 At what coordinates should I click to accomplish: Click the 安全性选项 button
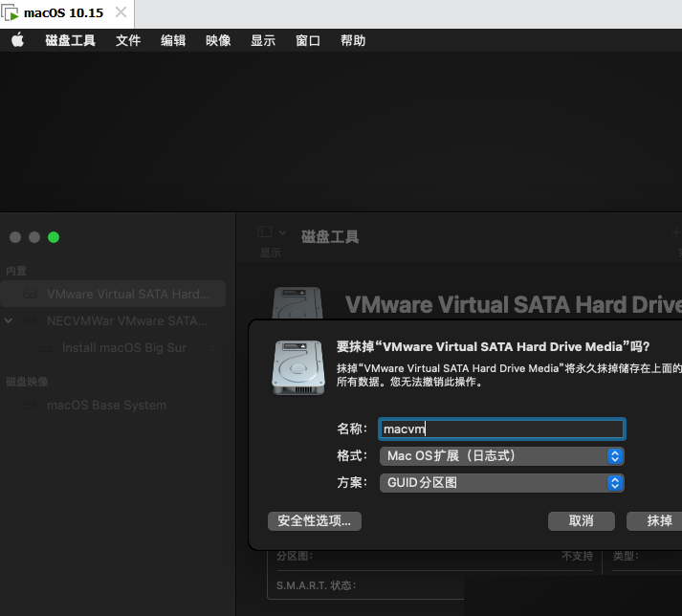[x=315, y=520]
